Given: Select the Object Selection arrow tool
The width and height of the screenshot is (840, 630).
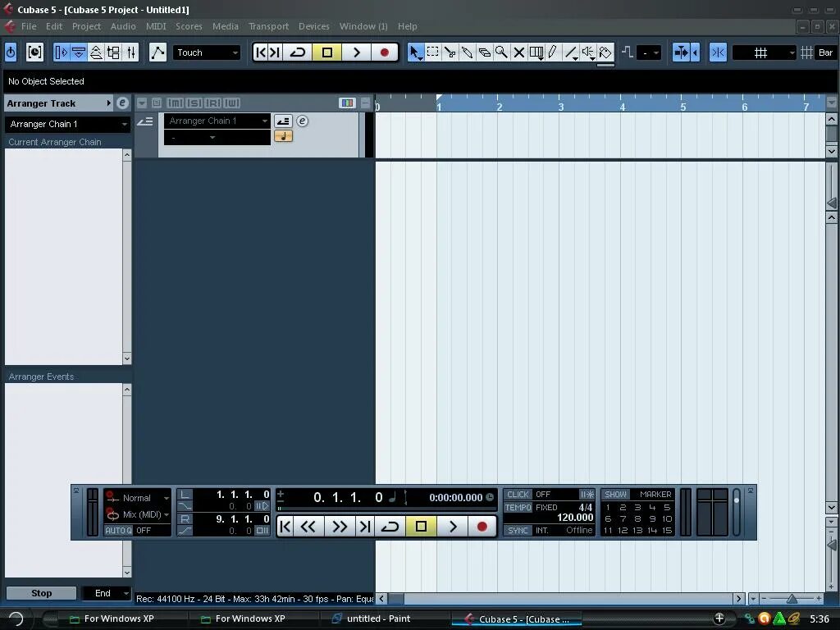Looking at the screenshot, I should point(414,52).
